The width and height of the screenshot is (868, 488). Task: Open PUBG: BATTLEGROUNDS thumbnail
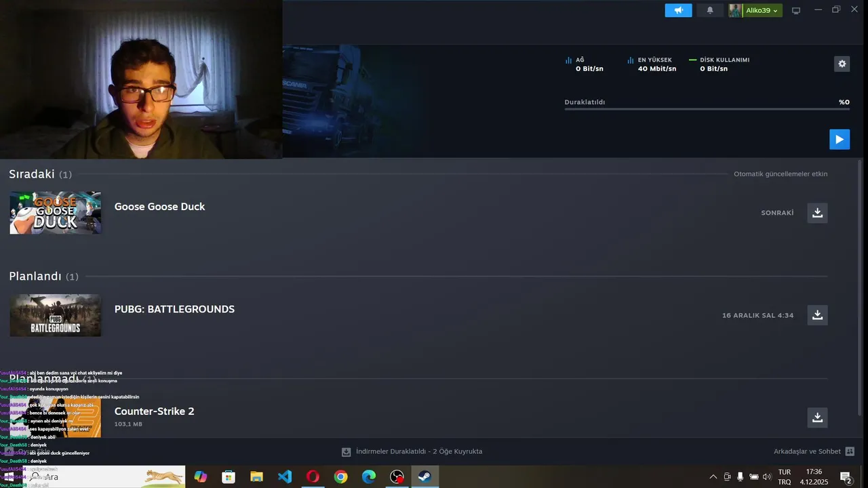click(x=55, y=315)
